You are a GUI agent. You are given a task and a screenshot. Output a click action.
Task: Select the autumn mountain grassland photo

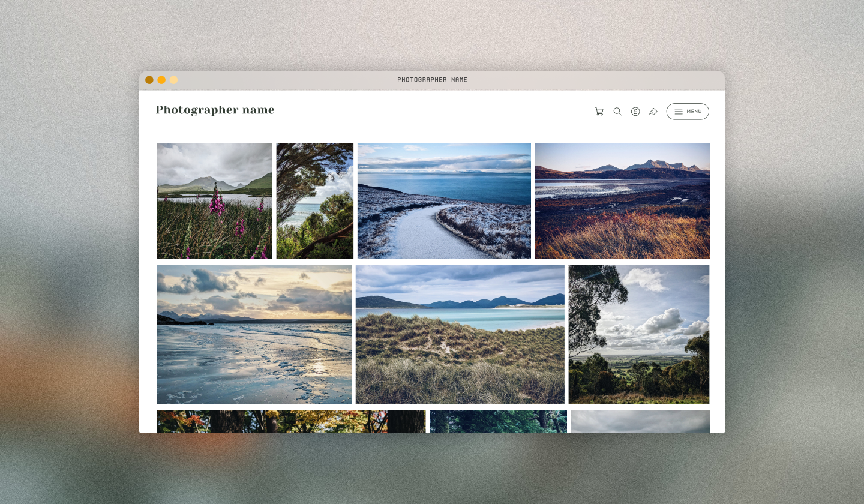622,200
